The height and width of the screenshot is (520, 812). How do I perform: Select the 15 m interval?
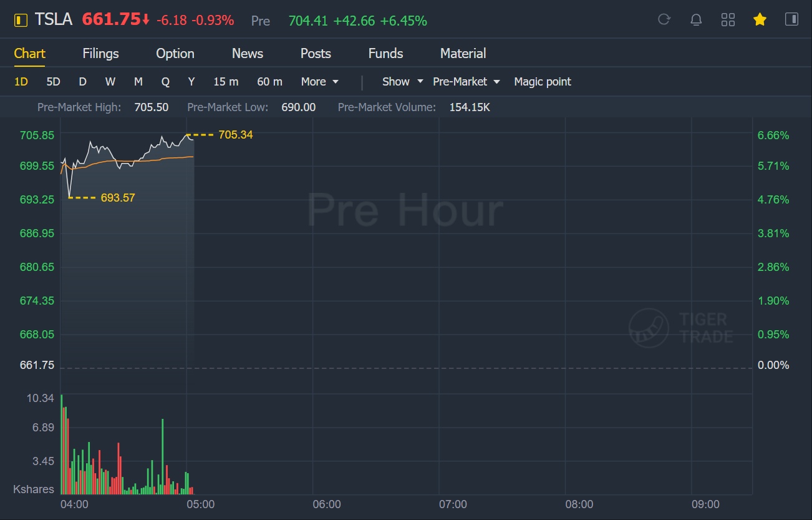[x=226, y=82]
